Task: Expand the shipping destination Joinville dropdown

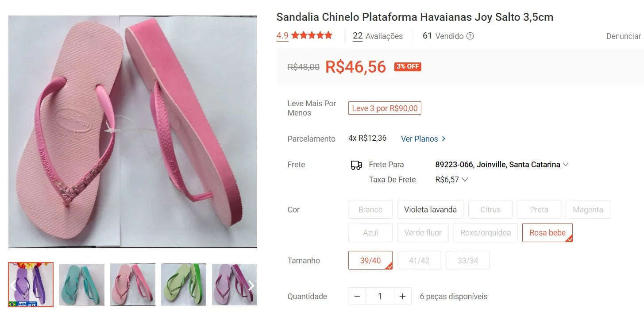Action: [x=501, y=164]
